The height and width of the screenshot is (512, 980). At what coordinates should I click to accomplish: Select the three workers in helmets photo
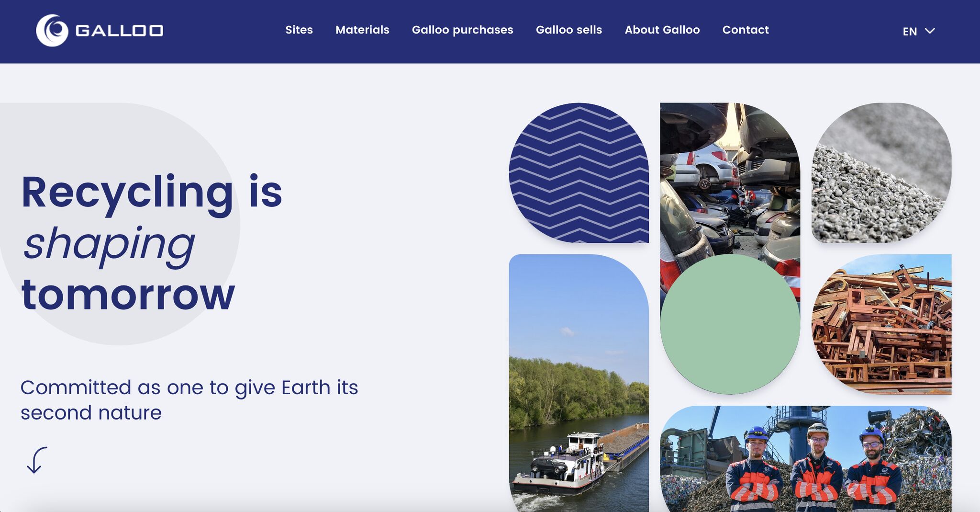806,459
